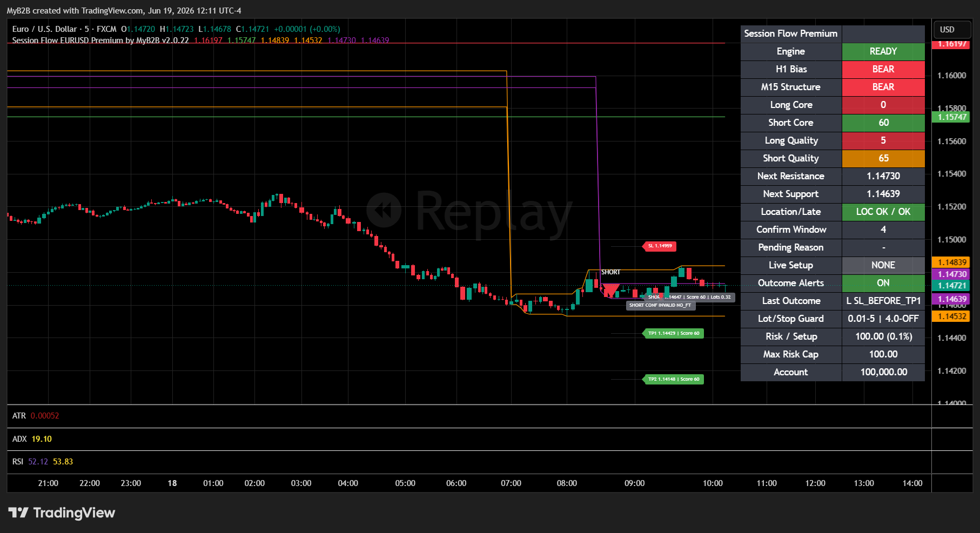Click the Account value 100,000.00
980x533 pixels.
click(883, 372)
